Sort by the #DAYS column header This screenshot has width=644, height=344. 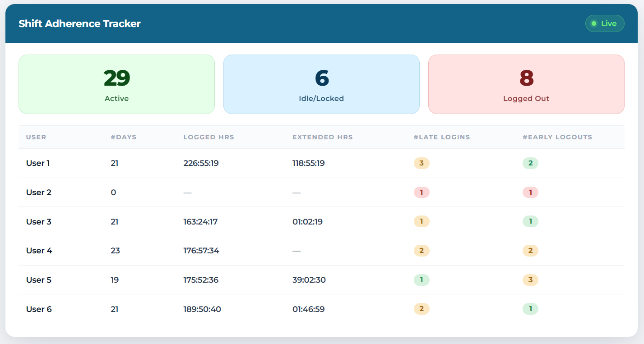(x=123, y=137)
